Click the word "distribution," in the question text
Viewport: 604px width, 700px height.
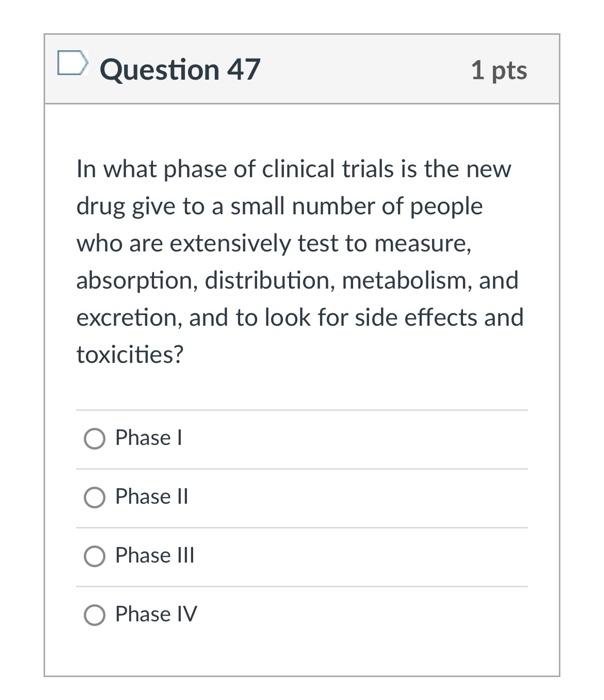point(270,281)
